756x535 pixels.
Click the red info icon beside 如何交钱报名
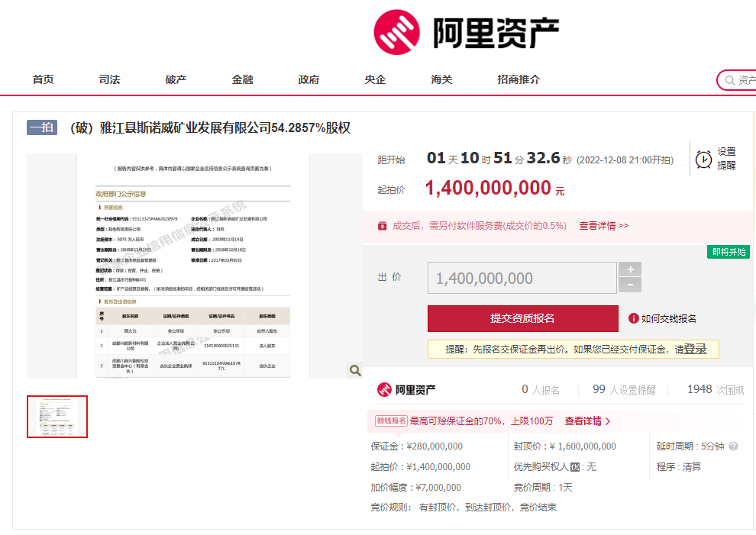634,318
